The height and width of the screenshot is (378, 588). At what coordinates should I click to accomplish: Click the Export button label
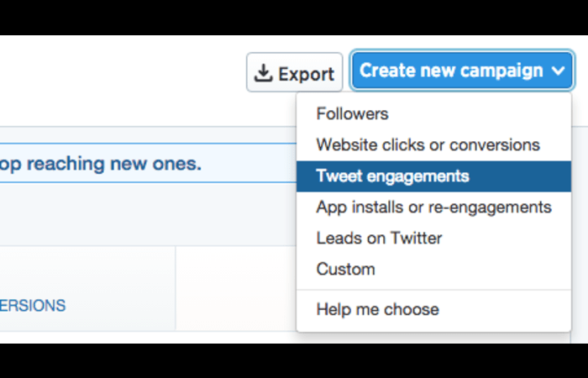tap(306, 74)
